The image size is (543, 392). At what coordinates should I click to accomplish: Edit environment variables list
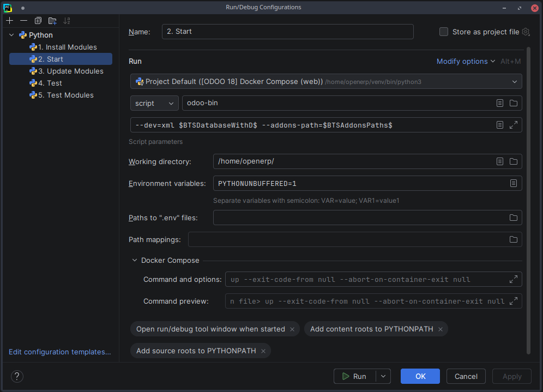click(514, 183)
